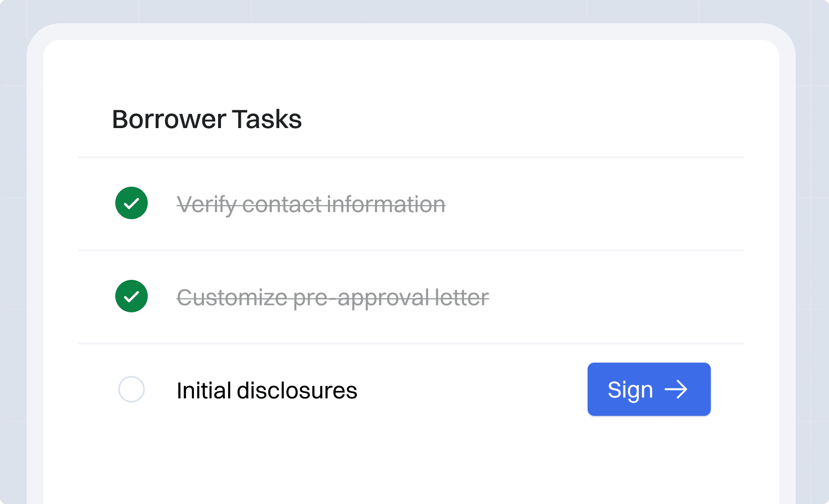Click the green checkmark beside Customize pre-approval letter
The height and width of the screenshot is (504, 829).
pos(131,296)
